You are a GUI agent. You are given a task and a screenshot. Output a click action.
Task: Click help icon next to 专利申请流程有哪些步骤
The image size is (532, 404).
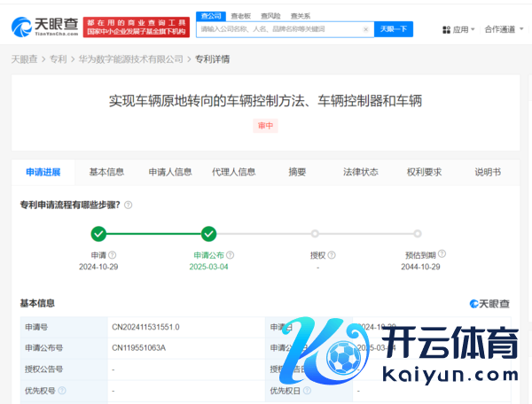(129, 205)
